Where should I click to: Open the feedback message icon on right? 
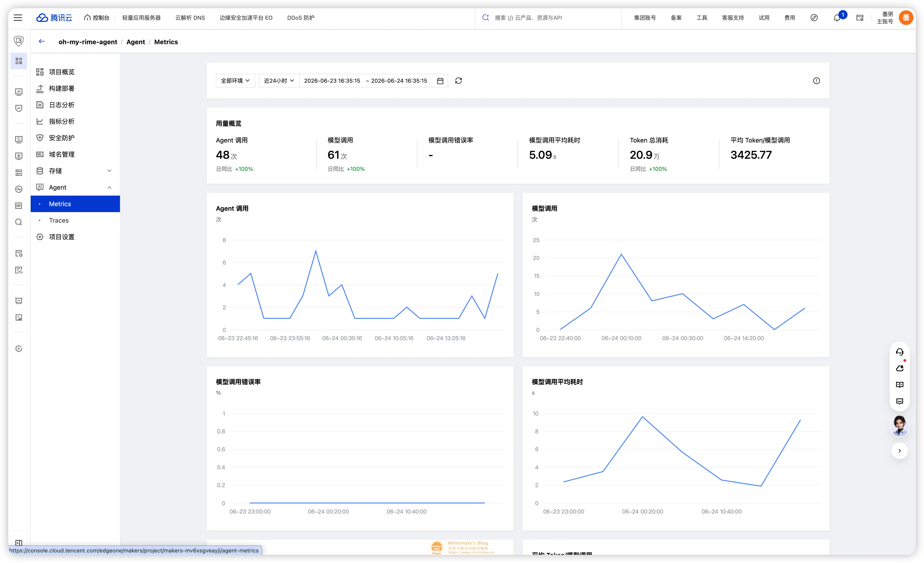[x=899, y=401]
